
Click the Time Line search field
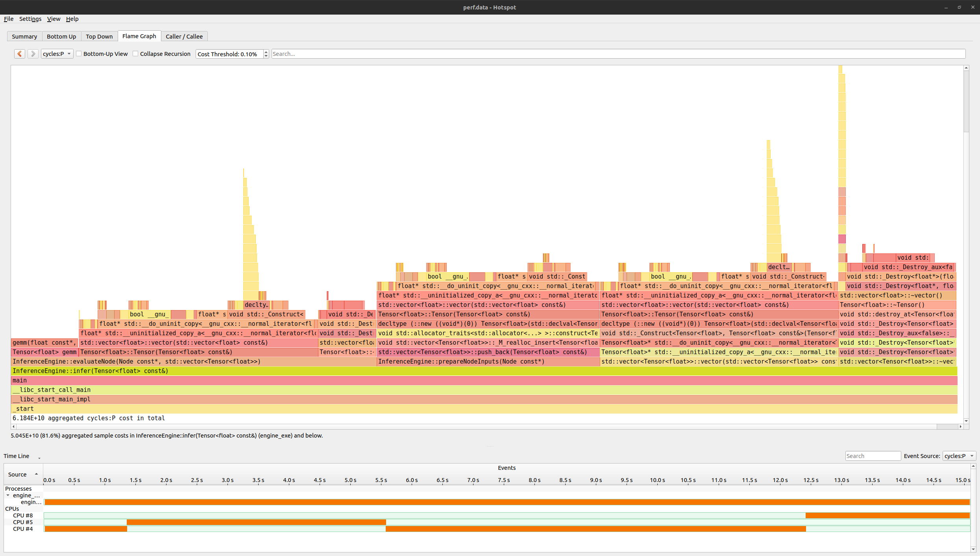[x=873, y=456]
